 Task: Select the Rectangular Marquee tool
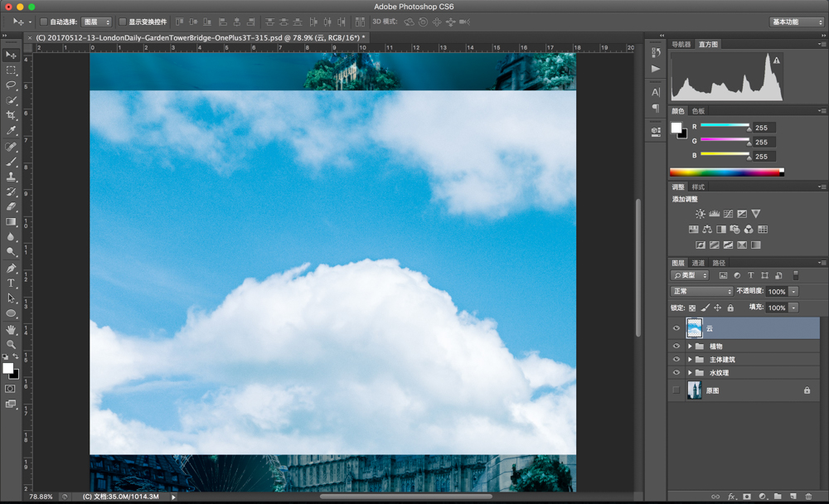11,70
